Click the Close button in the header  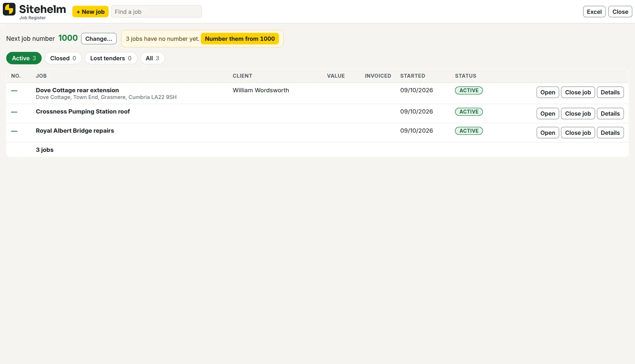click(620, 12)
